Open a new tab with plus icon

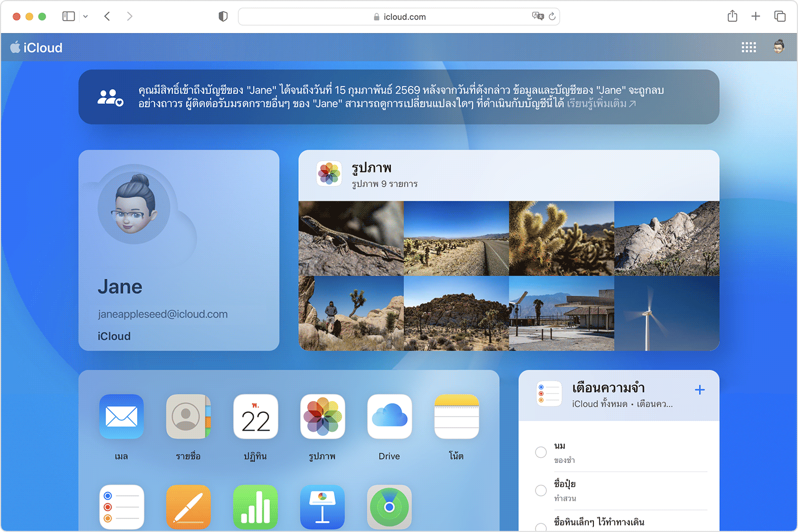(x=756, y=16)
